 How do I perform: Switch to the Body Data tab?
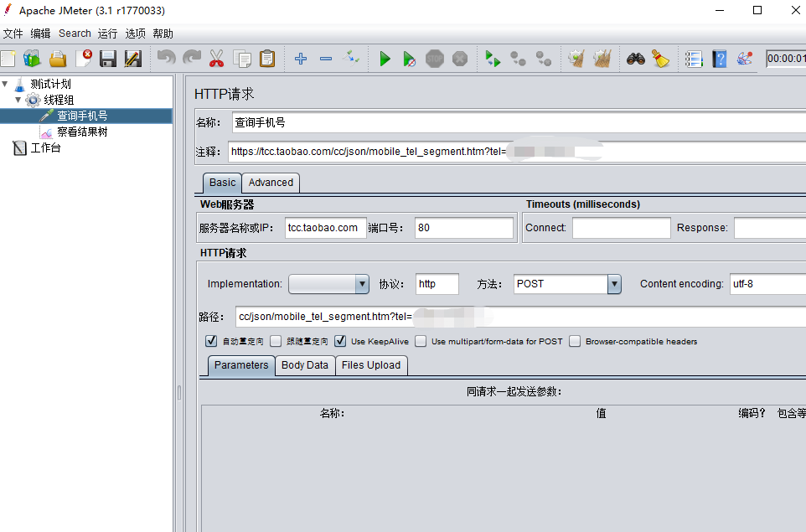click(x=305, y=365)
